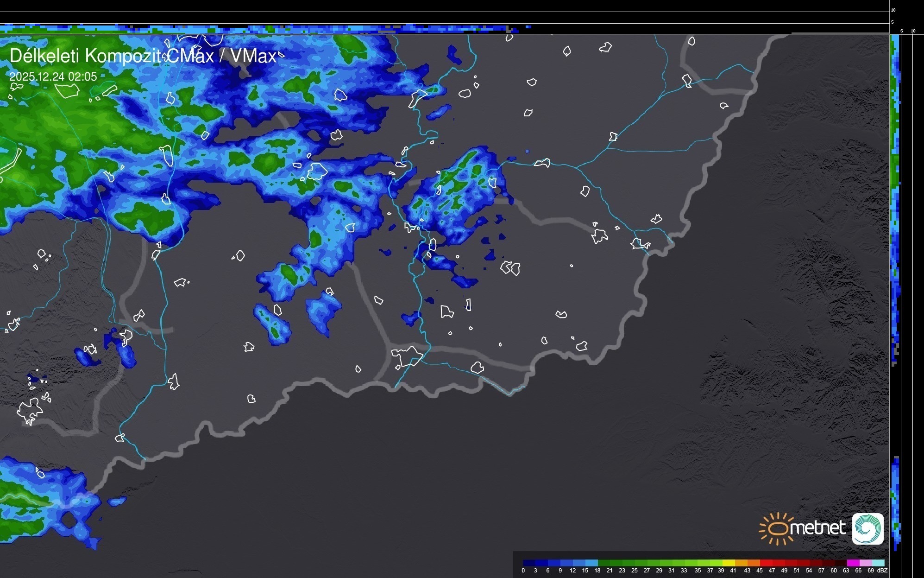Click the yellow 39 dBZ legend swatch
This screenshot has width=924, height=578.
tap(729, 563)
